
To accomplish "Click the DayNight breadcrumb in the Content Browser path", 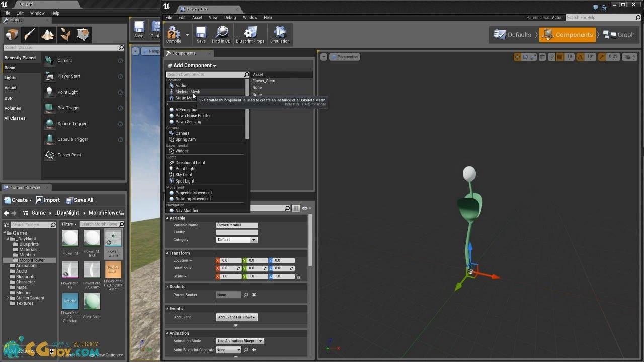I will coord(67,213).
